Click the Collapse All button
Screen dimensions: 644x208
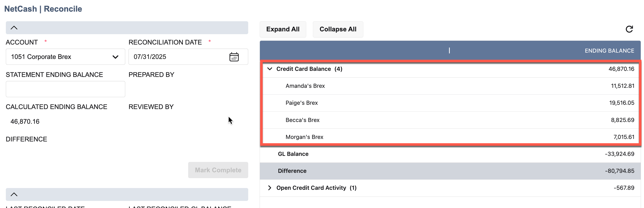[338, 29]
